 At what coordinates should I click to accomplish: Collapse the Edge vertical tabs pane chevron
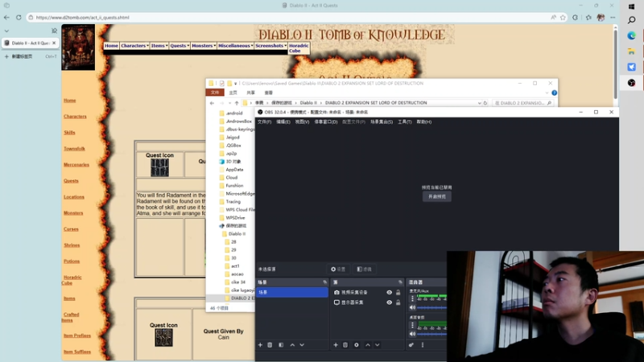point(6,31)
